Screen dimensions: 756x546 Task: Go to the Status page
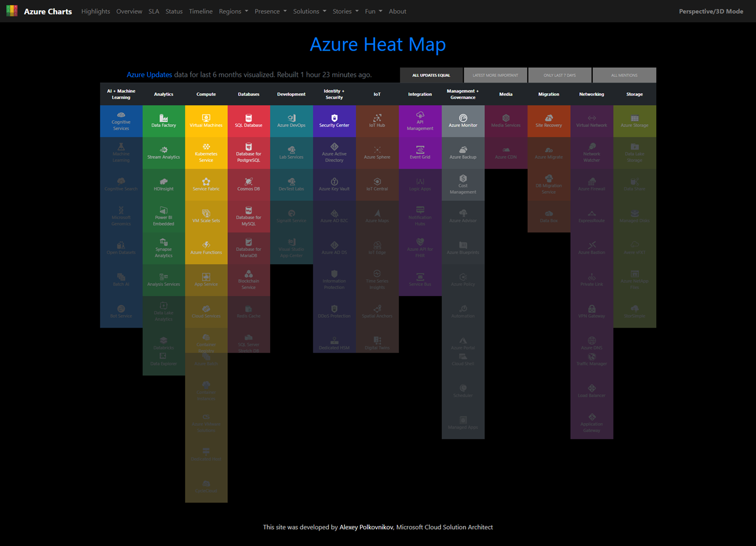174,11
